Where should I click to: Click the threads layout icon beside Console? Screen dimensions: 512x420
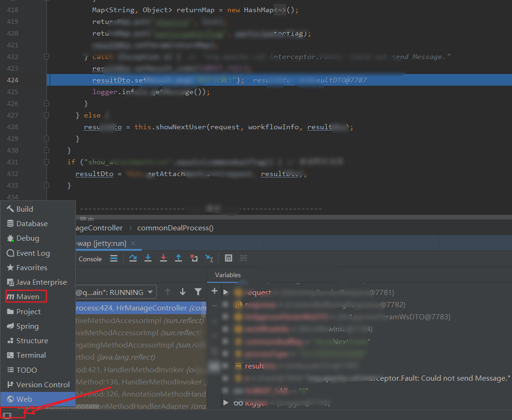[114, 258]
